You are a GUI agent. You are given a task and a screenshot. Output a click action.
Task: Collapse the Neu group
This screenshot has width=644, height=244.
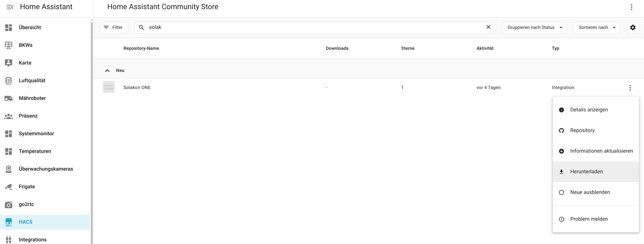coord(107,70)
